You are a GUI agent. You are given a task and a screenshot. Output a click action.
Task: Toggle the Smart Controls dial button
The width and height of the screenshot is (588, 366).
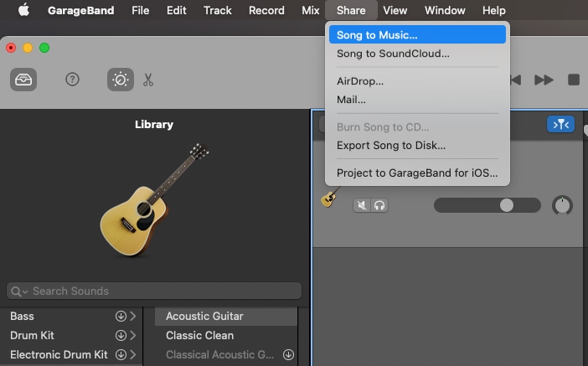tap(121, 80)
